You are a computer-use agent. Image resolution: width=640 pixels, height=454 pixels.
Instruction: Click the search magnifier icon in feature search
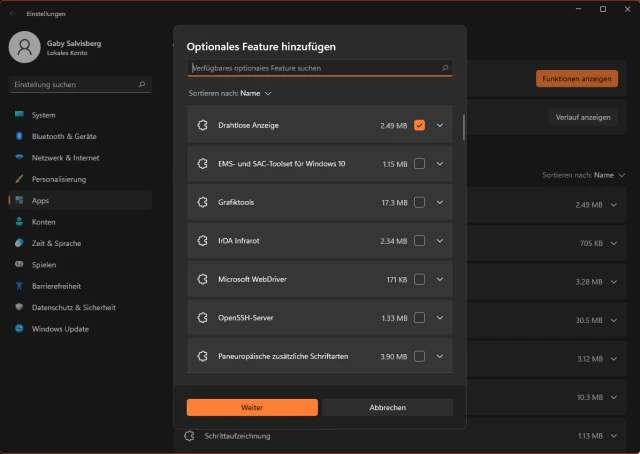pos(445,68)
